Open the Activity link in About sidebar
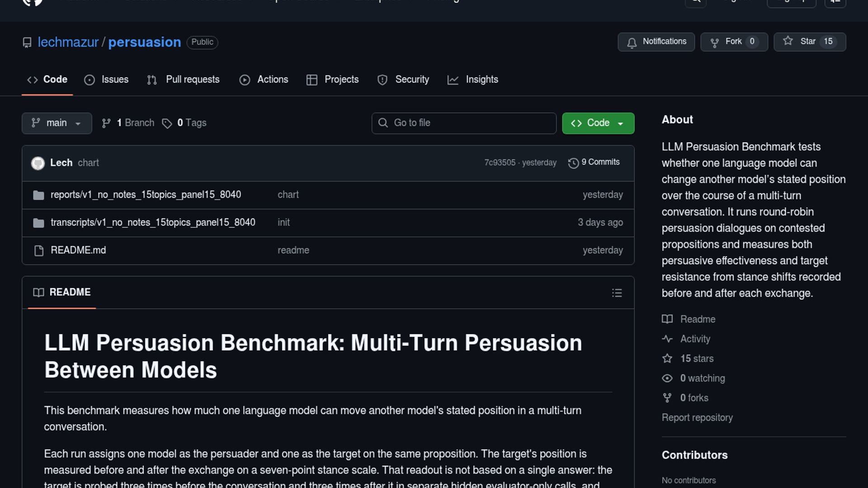Image resolution: width=868 pixels, height=488 pixels. pos(695,339)
